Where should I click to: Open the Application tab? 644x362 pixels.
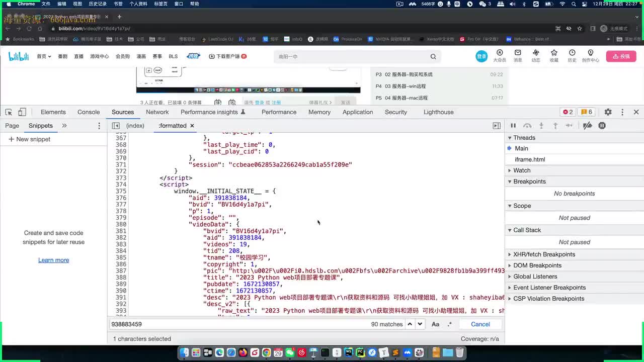pyautogui.click(x=358, y=112)
